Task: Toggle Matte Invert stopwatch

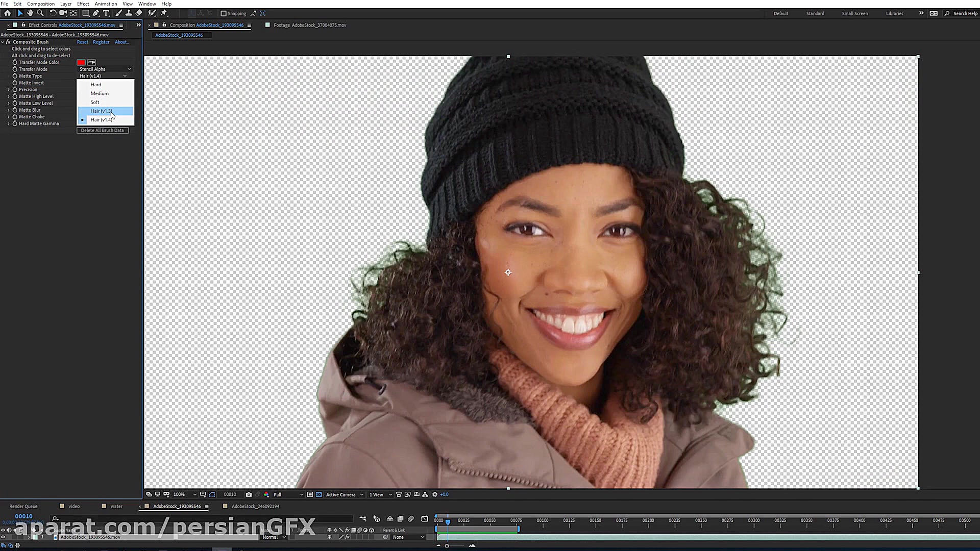Action: 15,83
